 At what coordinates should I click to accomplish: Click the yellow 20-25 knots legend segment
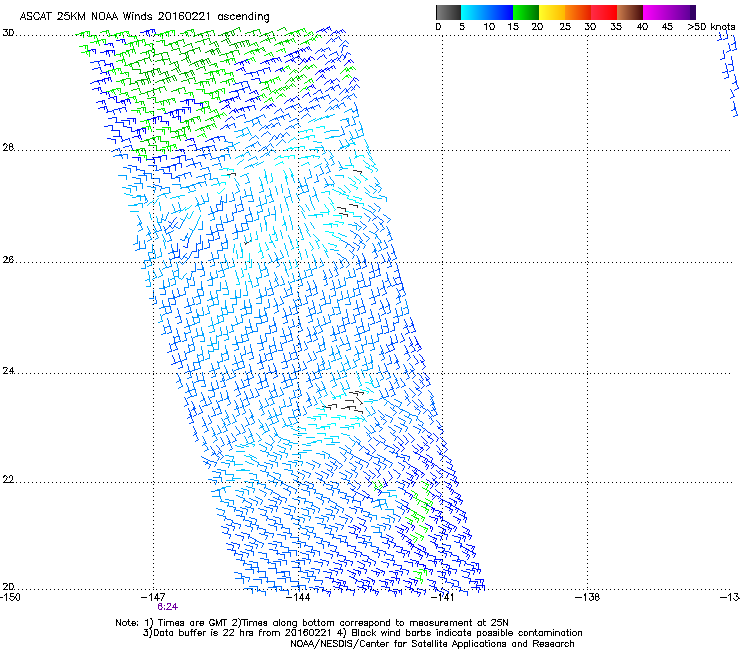552,12
